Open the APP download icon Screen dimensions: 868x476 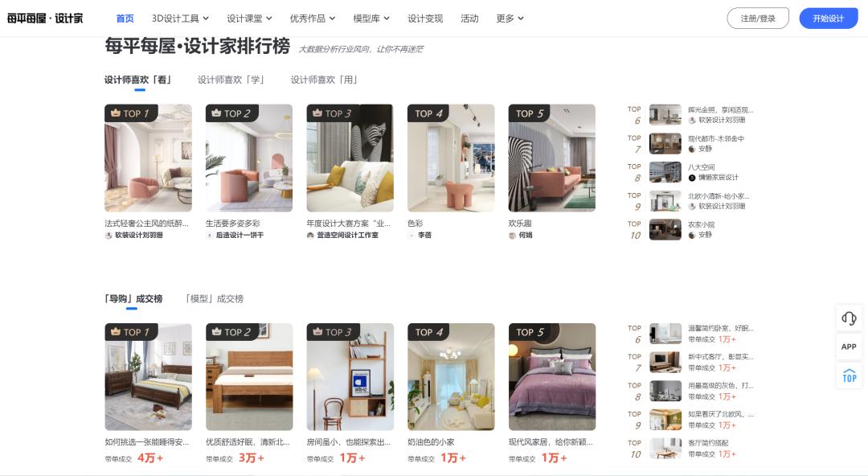tap(849, 347)
